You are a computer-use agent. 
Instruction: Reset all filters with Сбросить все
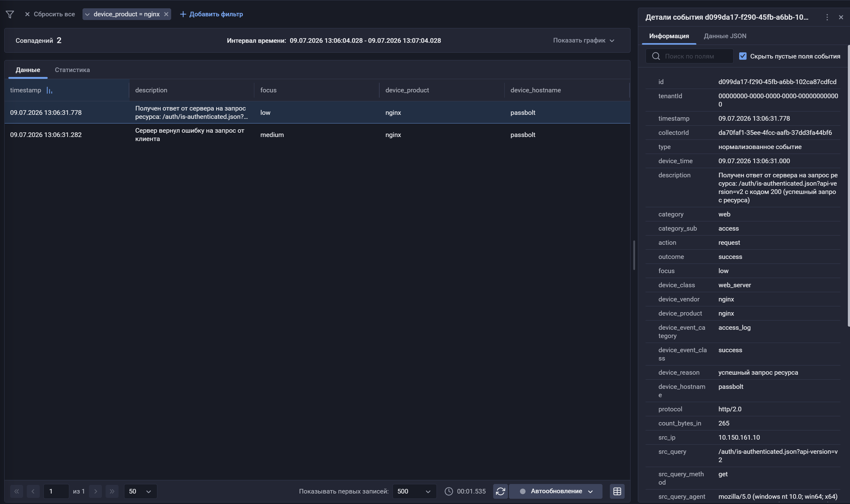click(x=50, y=14)
